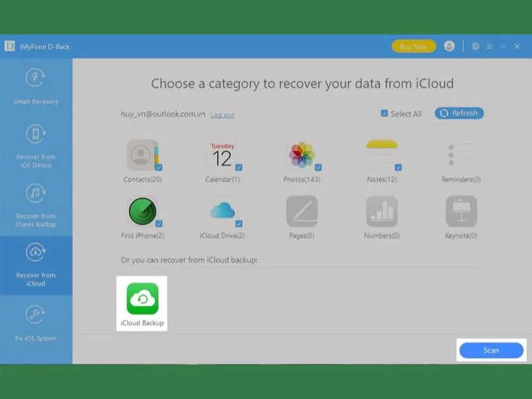Click the Find iPhone radar icon

click(142, 211)
